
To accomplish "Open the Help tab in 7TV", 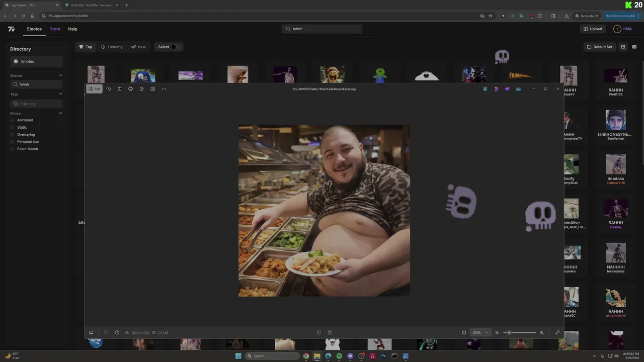I will tap(72, 29).
